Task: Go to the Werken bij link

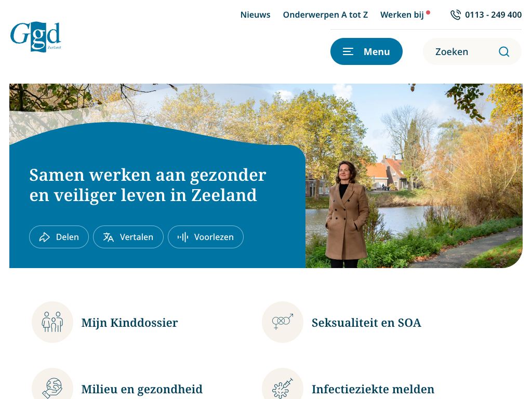Action: click(x=402, y=15)
